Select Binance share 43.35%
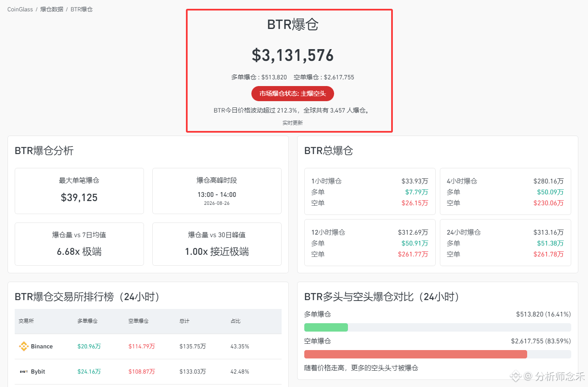 (x=240, y=346)
